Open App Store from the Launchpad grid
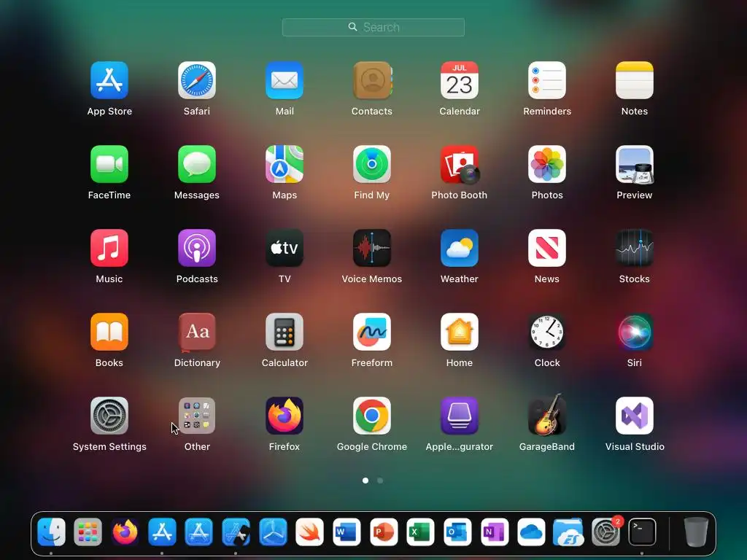 click(109, 80)
